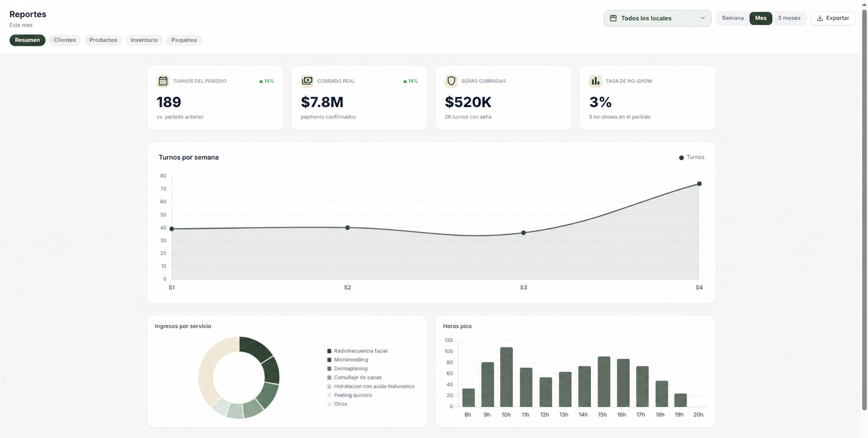This screenshot has width=868, height=438.
Task: Click the Radiofrecuencia facial legend color square
Action: coord(329,351)
